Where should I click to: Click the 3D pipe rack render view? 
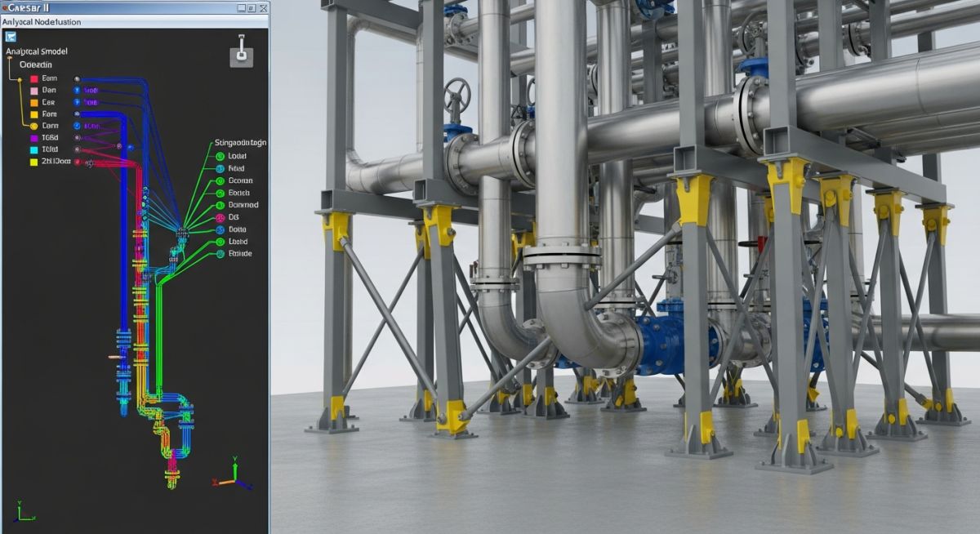625,267
